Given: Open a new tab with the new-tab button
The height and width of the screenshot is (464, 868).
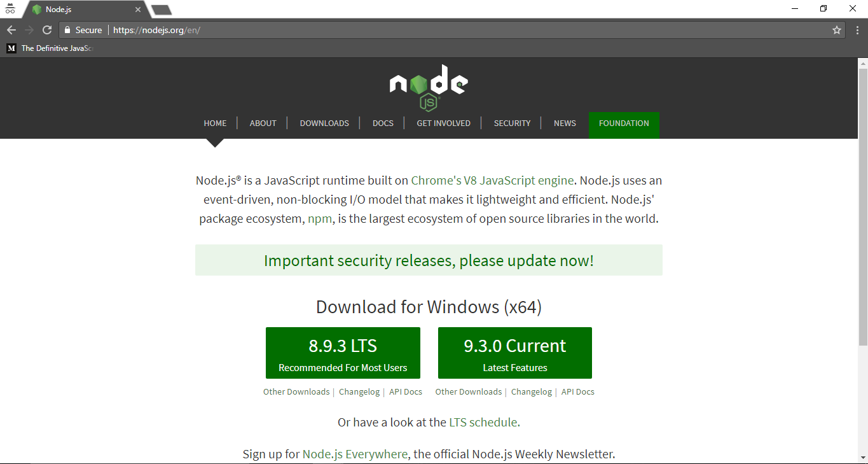Looking at the screenshot, I should click(162, 10).
